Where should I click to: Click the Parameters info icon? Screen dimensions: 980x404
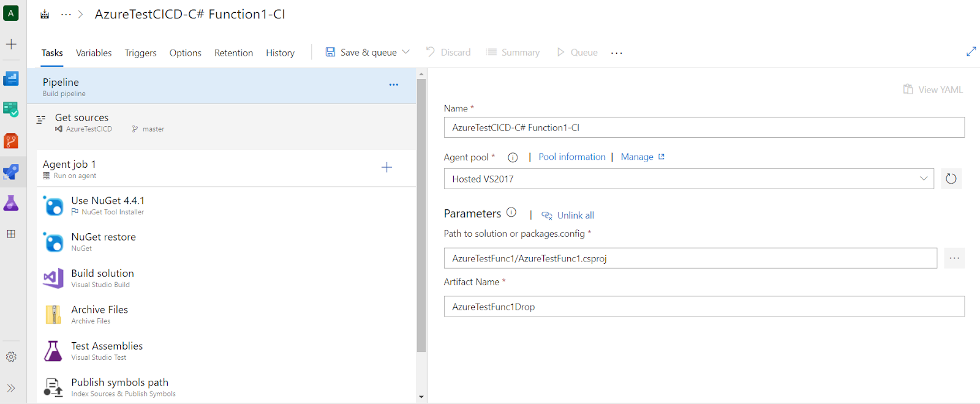click(511, 212)
